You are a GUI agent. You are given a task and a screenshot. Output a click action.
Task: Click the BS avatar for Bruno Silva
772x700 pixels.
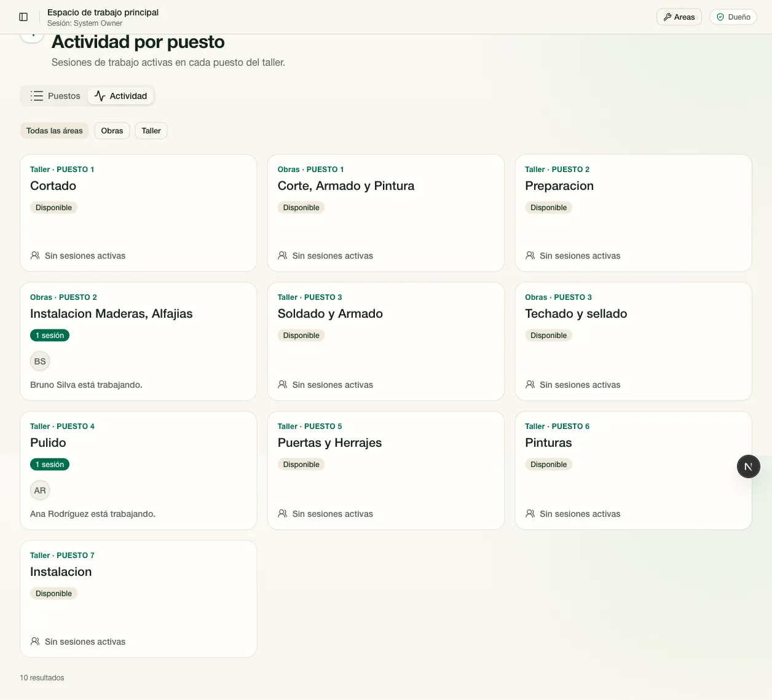[40, 361]
